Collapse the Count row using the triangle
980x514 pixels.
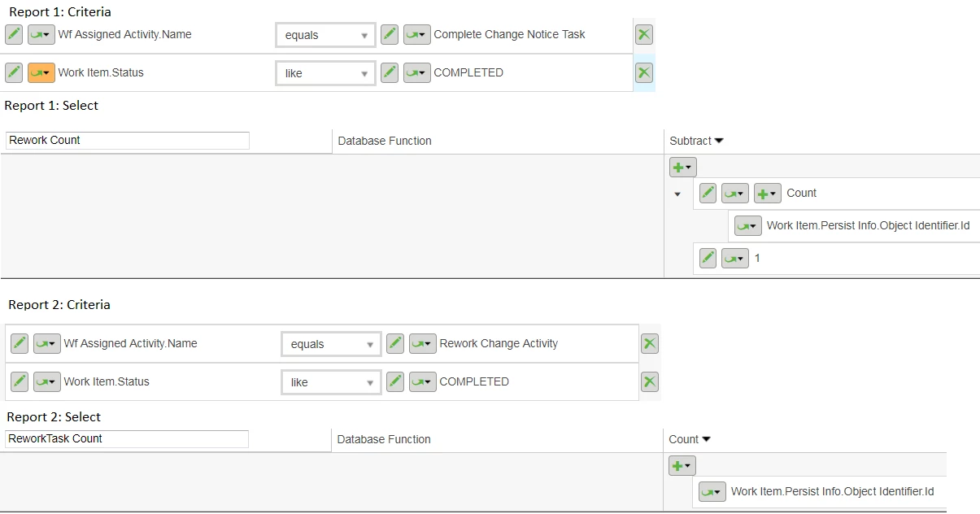pos(677,194)
